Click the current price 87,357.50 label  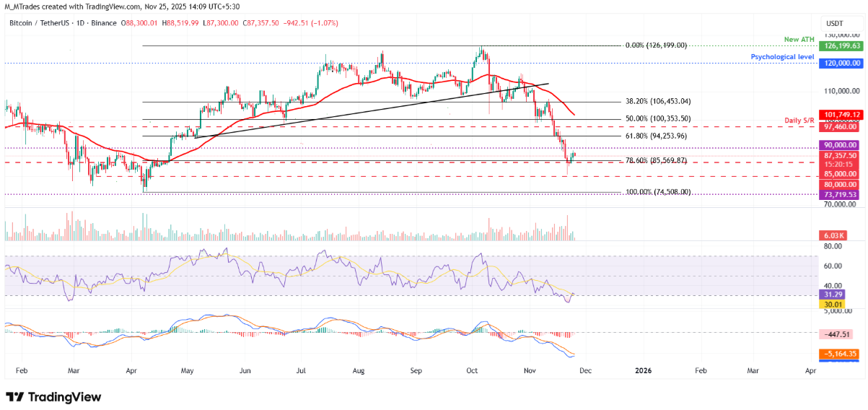click(x=839, y=155)
